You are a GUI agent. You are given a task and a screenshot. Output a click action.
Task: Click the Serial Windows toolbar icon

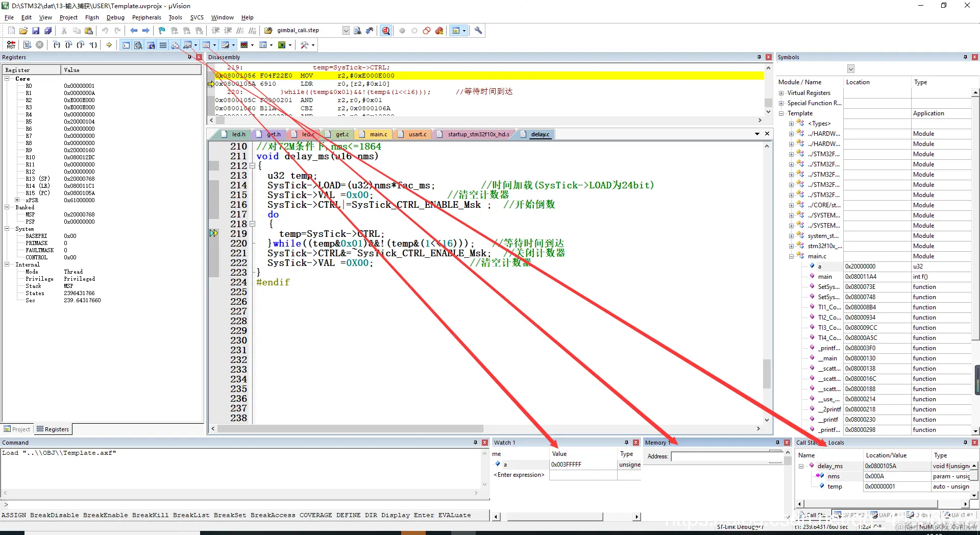coord(225,45)
